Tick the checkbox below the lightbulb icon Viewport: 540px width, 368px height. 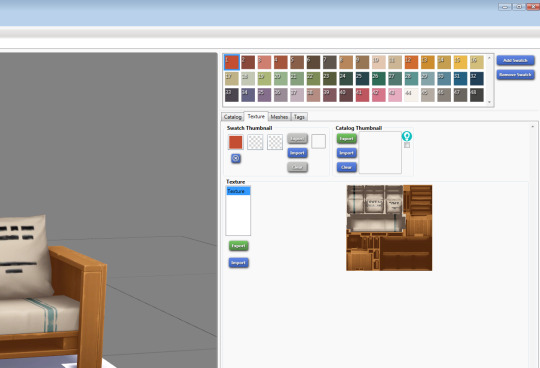tap(407, 145)
